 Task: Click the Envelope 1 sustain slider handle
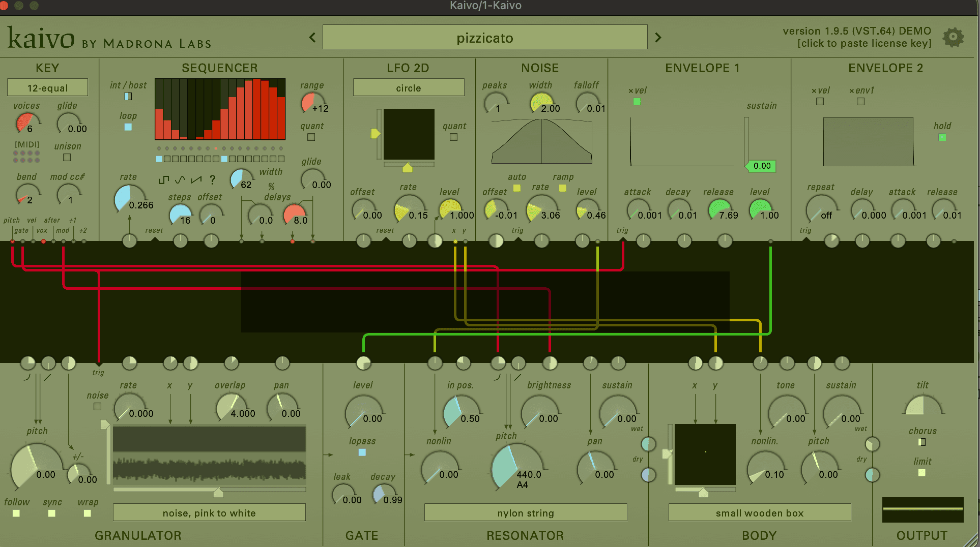tap(760, 166)
